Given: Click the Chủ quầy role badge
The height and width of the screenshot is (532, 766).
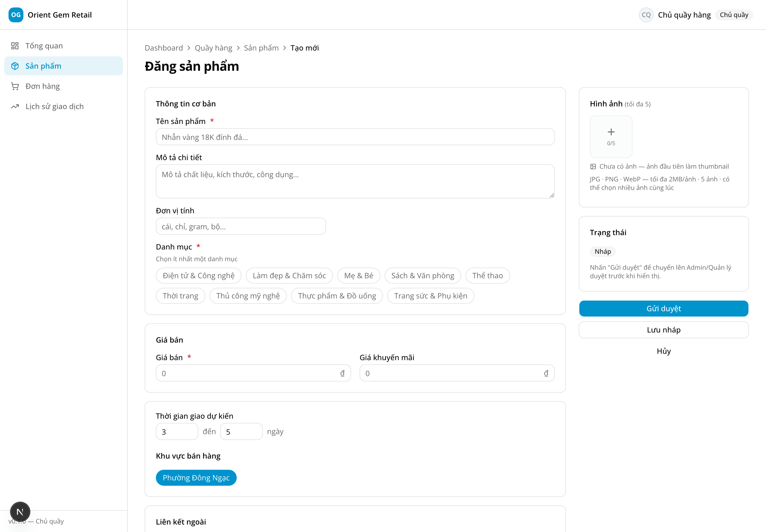Looking at the screenshot, I should point(734,15).
